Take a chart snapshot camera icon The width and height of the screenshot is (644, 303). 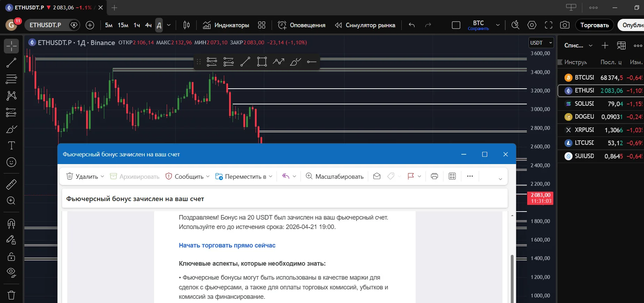pos(565,25)
